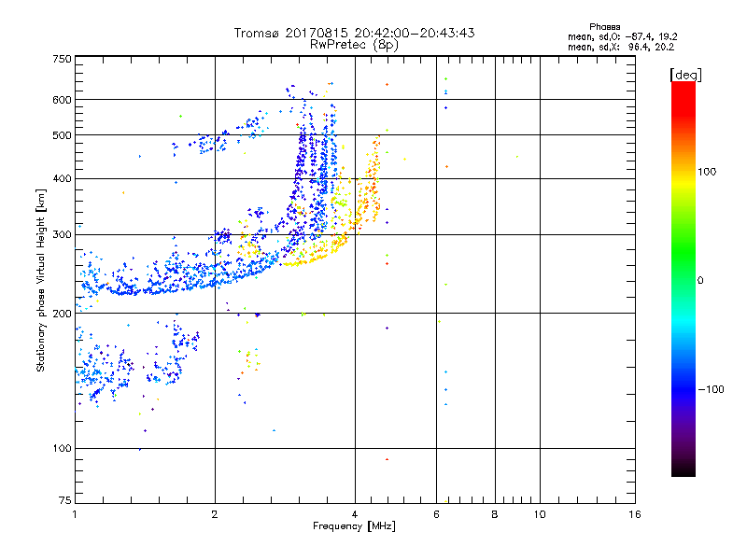Click the x-axis tick label '2'

pos(215,515)
